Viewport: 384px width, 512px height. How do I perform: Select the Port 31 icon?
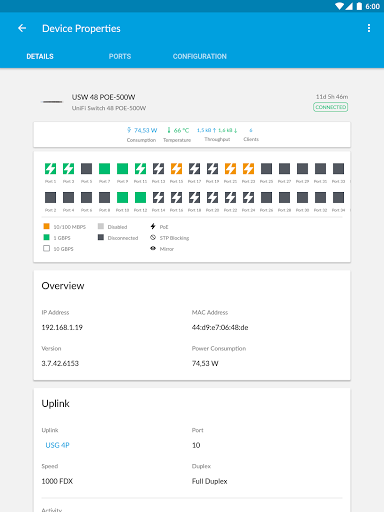pos(320,169)
